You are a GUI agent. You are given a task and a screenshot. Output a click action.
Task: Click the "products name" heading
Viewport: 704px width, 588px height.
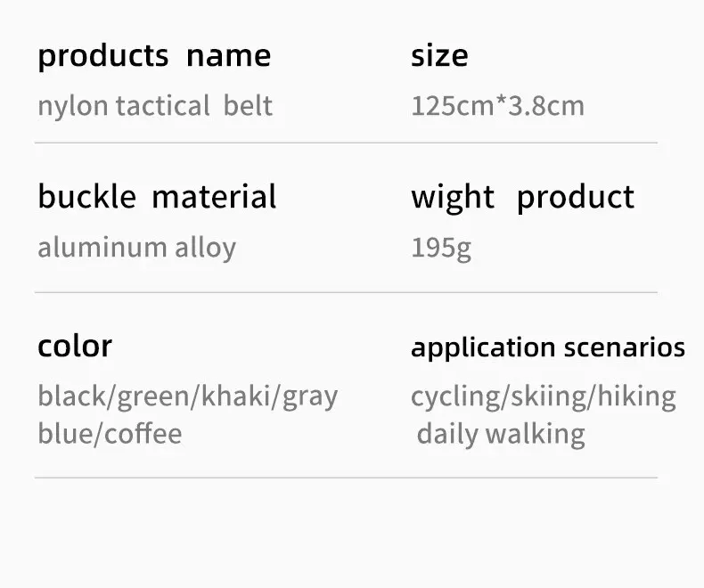[154, 56]
